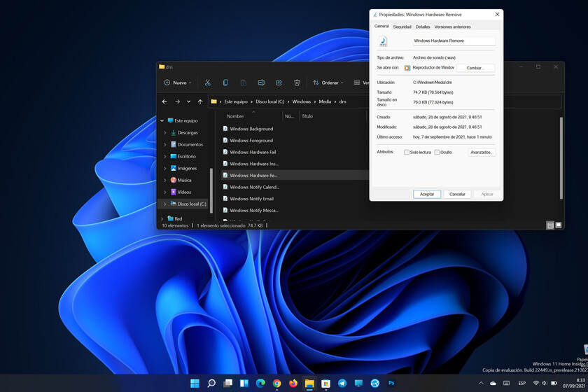Switch to large icons view in status bar
The height and width of the screenshot is (392, 588).
pyautogui.click(x=559, y=225)
